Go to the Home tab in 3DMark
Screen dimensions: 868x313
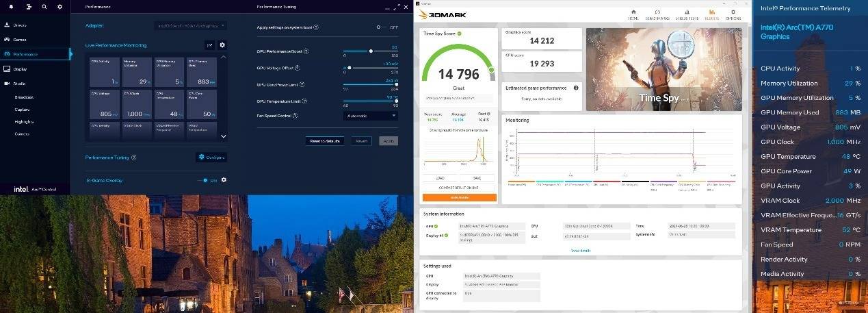pyautogui.click(x=633, y=14)
